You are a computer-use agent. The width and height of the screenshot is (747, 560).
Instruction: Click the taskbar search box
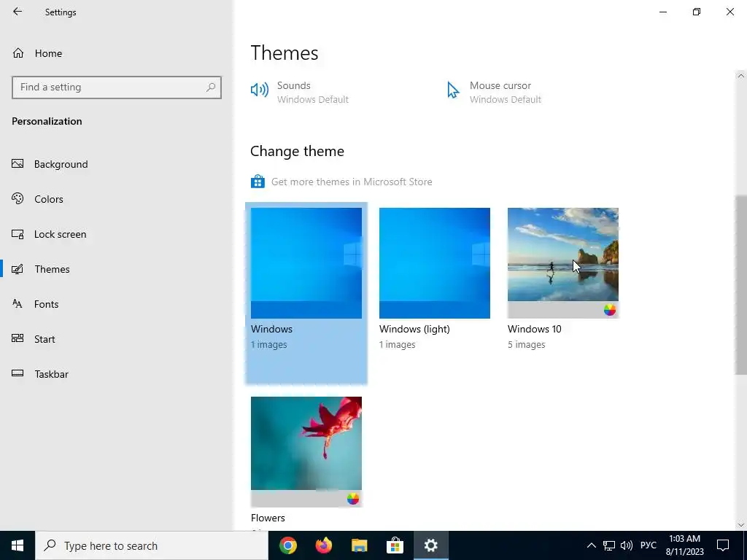152,545
